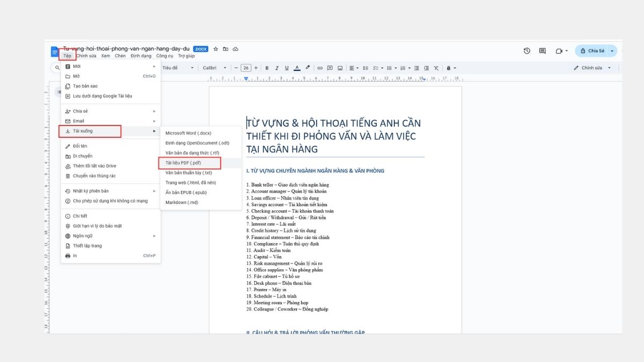Click the increase indent icon
Viewport: 644px width, 362px height.
[426, 68]
